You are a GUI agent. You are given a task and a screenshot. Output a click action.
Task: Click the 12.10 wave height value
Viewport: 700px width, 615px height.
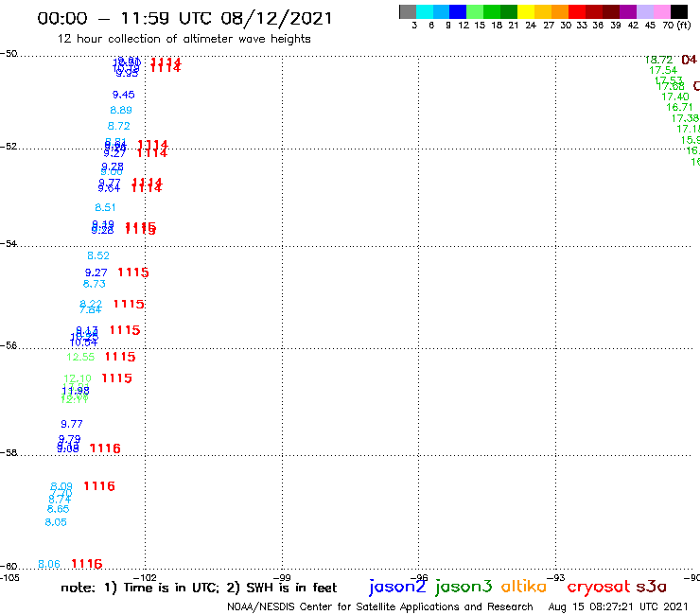coord(78,378)
